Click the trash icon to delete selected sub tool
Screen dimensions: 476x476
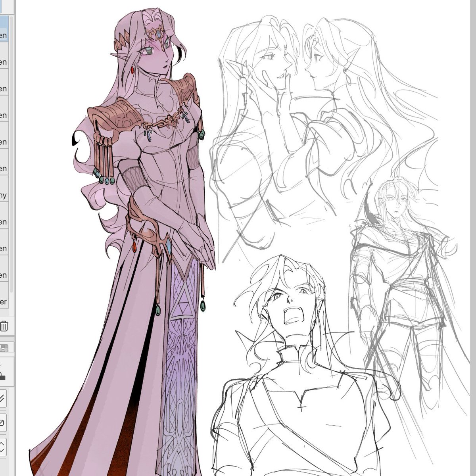4,326
